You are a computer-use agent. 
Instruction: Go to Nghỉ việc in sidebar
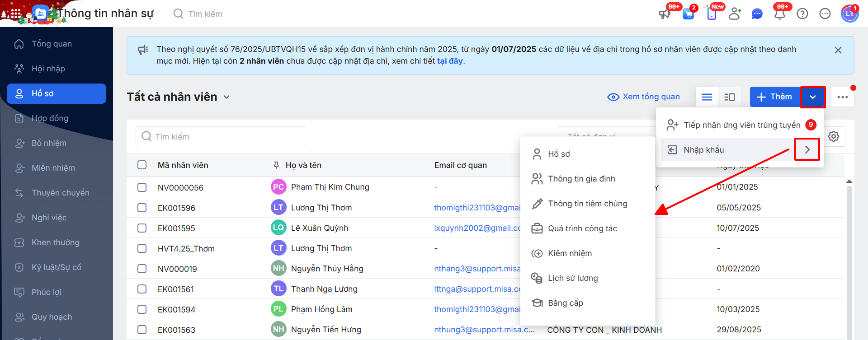57,218
